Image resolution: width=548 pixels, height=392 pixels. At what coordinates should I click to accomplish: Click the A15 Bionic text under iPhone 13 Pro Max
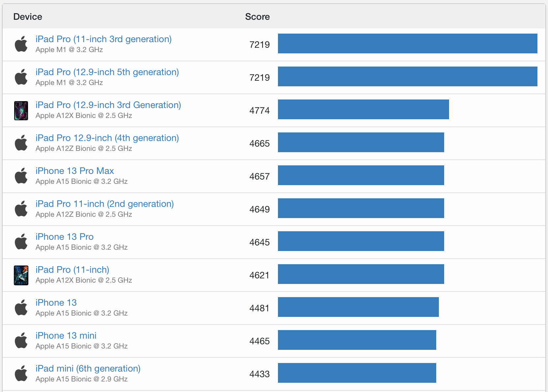[x=81, y=182]
